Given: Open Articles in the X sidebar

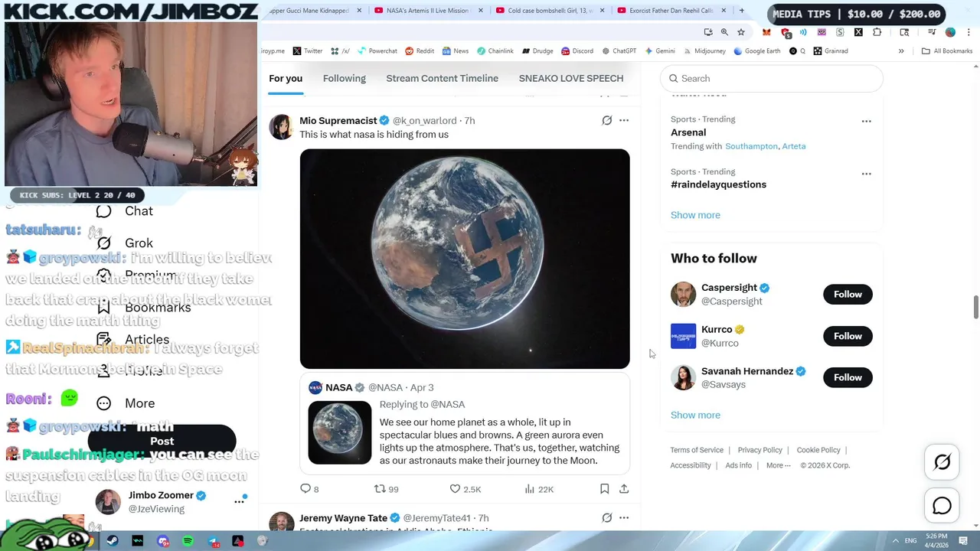Looking at the screenshot, I should 133,340.
